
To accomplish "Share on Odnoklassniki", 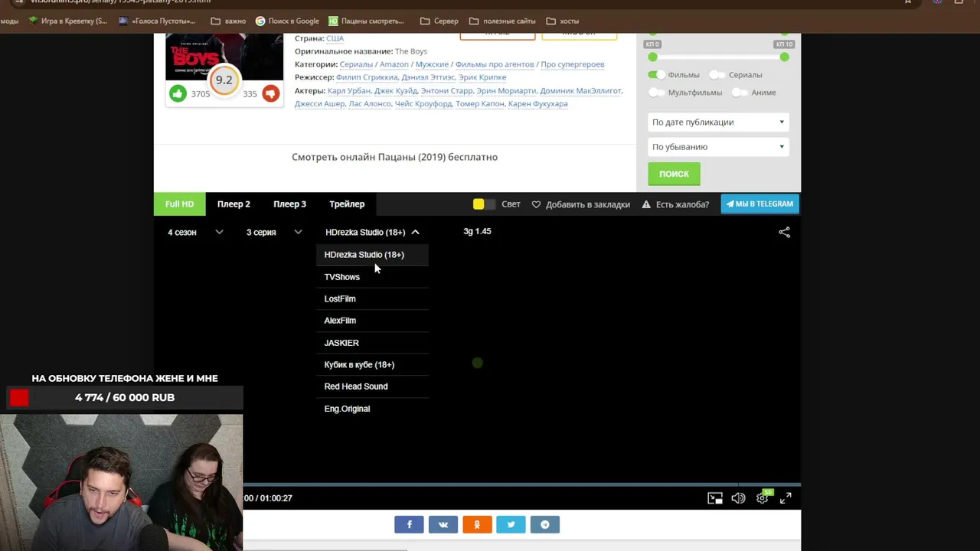I will [x=477, y=524].
